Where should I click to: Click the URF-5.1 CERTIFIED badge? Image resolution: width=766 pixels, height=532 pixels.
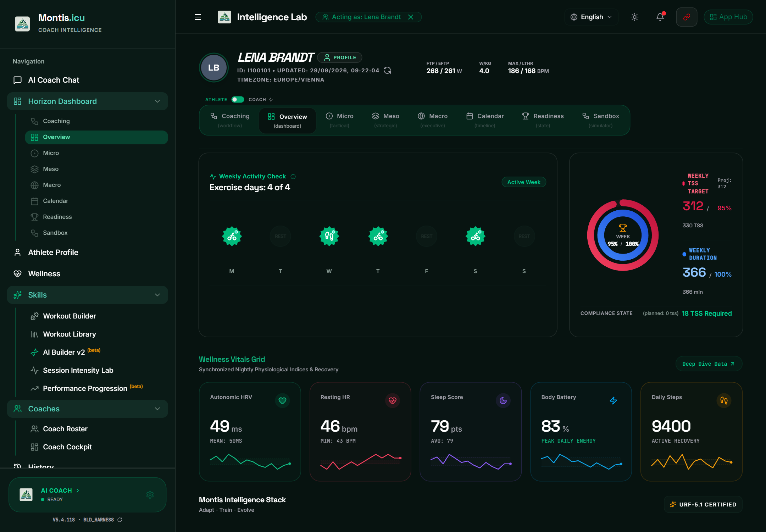[x=703, y=505]
